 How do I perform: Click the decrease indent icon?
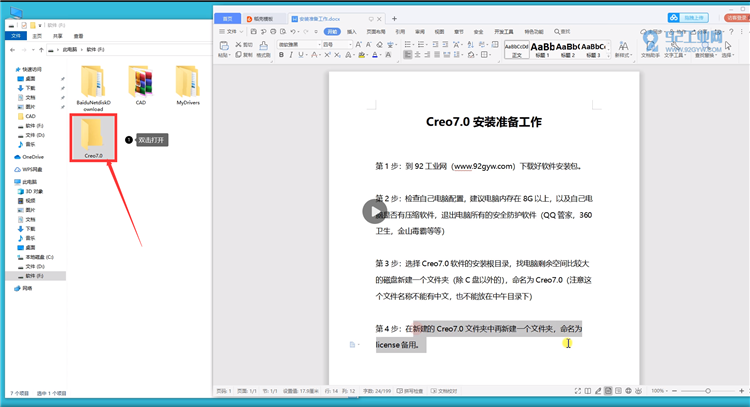coord(435,44)
